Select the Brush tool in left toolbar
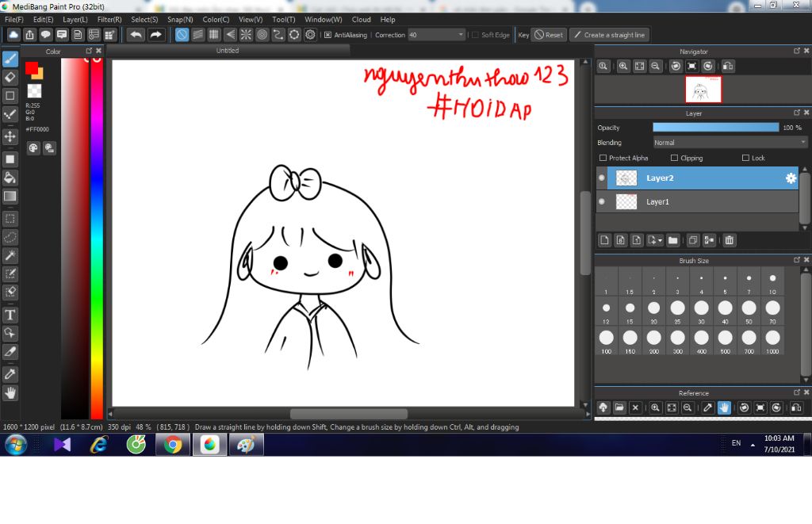 [10, 59]
